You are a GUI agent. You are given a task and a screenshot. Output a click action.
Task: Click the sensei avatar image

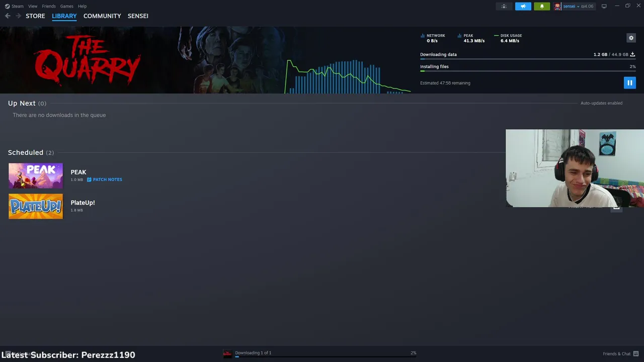pos(557,7)
